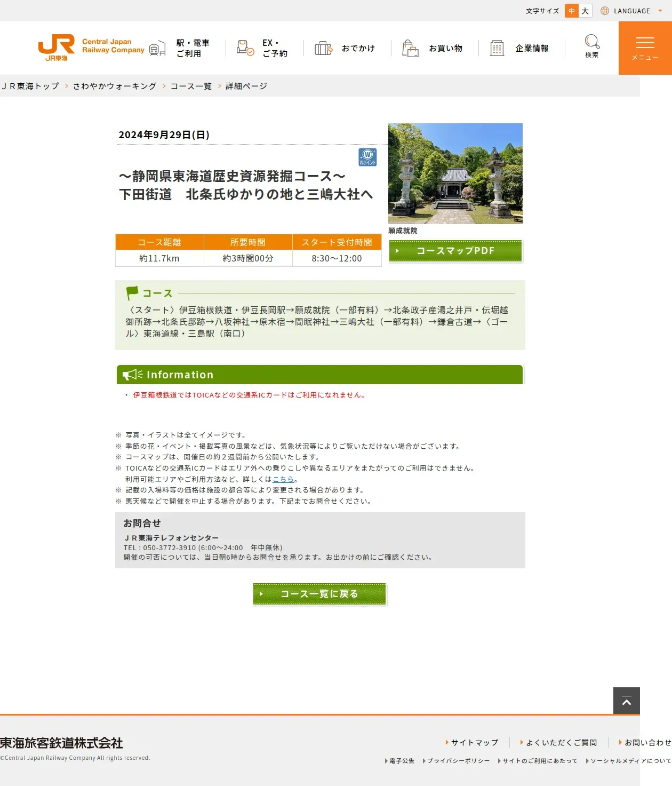Viewport: 672px width, 786px height.
Task: Click the 東海旅客鉄道株式会社 footer name
Action: [x=61, y=743]
